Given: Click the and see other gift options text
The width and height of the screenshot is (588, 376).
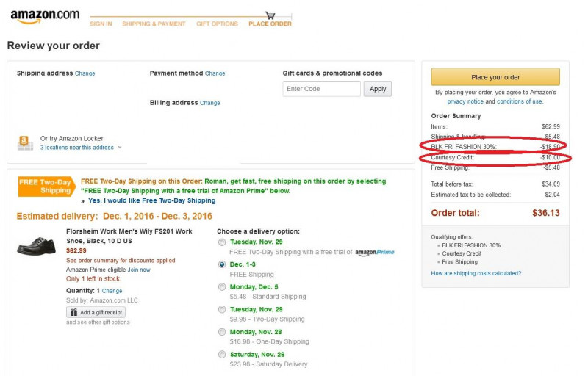Looking at the screenshot, I should pos(98,322).
